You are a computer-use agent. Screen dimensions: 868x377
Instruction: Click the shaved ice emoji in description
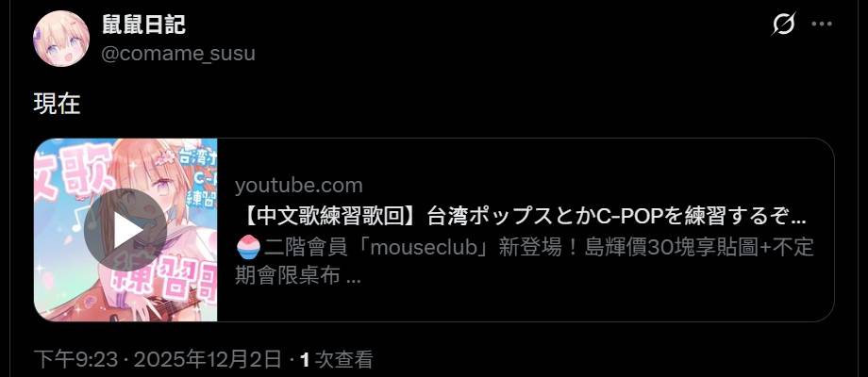pyautogui.click(x=247, y=247)
